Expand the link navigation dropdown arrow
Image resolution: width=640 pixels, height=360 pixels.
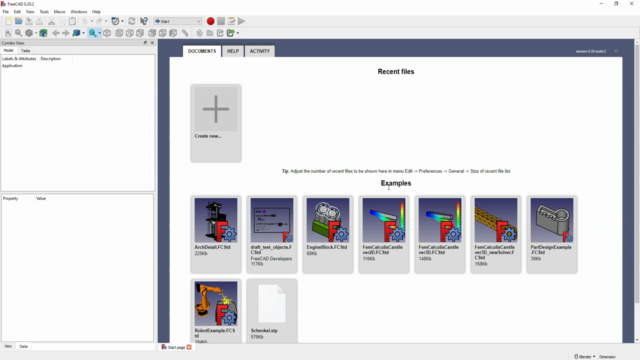83,33
